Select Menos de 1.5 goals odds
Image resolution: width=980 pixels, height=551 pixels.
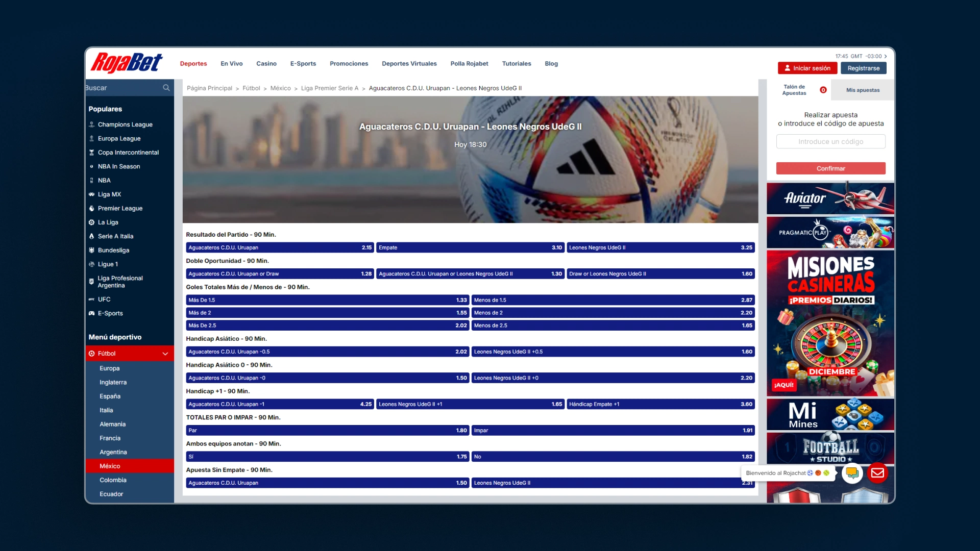pyautogui.click(x=613, y=300)
